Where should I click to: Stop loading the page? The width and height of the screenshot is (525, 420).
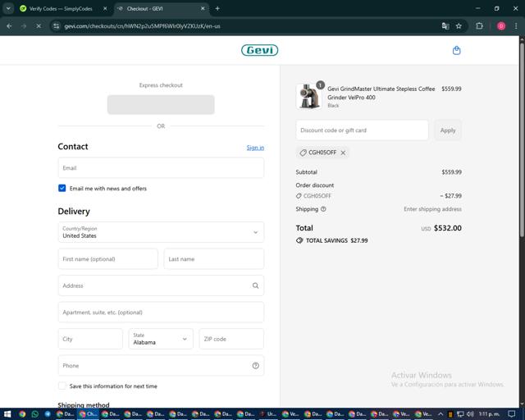coord(39,25)
